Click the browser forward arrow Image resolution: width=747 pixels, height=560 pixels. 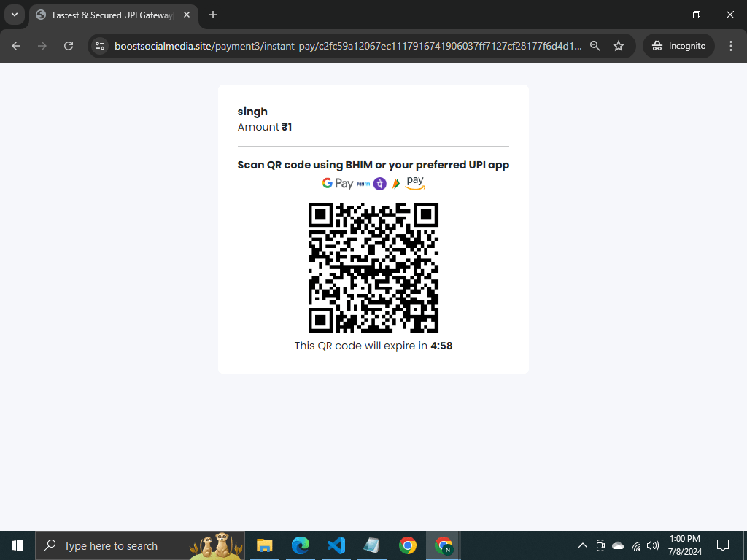pos(42,46)
